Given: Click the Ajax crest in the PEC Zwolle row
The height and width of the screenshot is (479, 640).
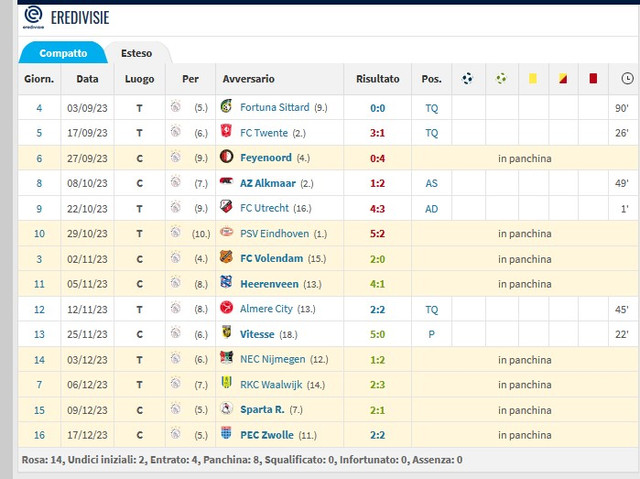Looking at the screenshot, I should 176,433.
